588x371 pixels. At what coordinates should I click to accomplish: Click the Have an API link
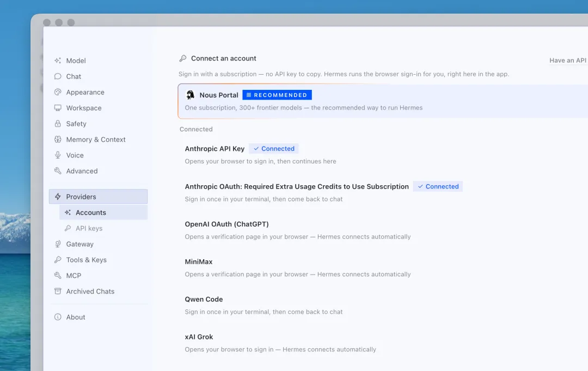pyautogui.click(x=568, y=60)
